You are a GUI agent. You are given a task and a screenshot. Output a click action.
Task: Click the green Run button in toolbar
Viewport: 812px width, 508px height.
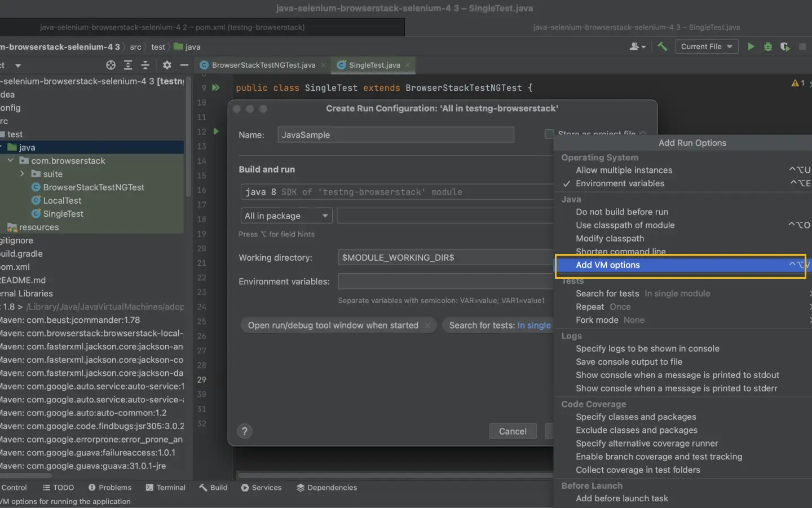(x=751, y=47)
